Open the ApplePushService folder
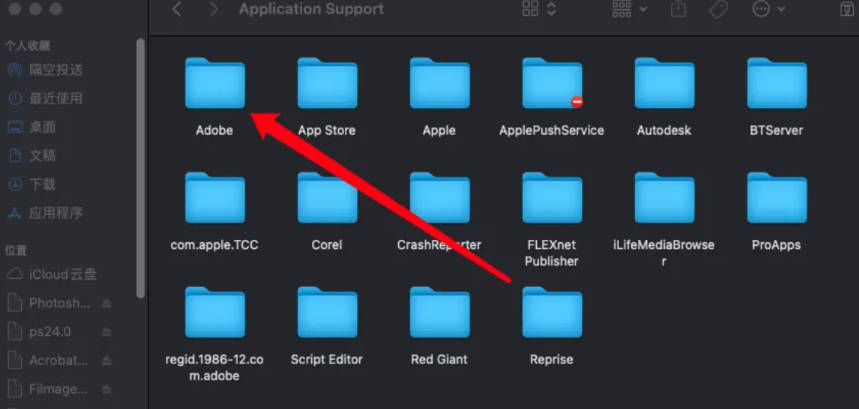The height and width of the screenshot is (409, 859). tap(552, 83)
